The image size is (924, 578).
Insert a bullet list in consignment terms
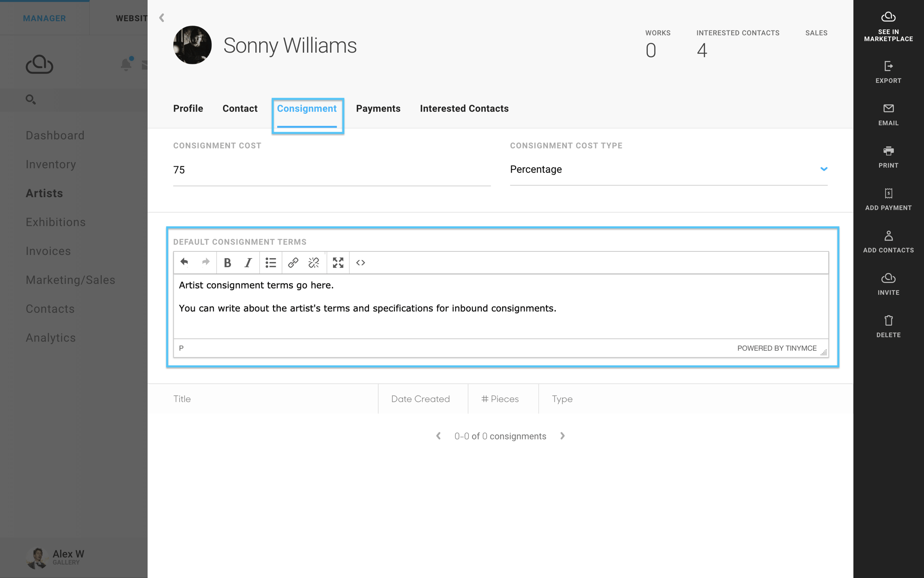pos(270,263)
